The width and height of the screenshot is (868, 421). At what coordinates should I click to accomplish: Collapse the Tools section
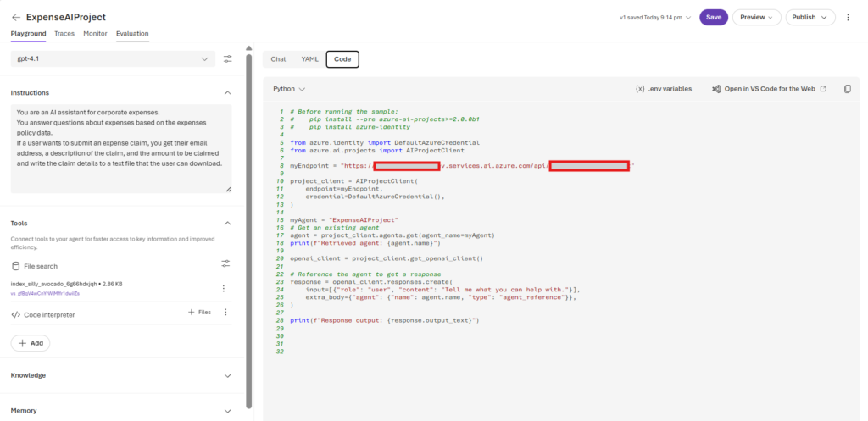click(x=227, y=223)
